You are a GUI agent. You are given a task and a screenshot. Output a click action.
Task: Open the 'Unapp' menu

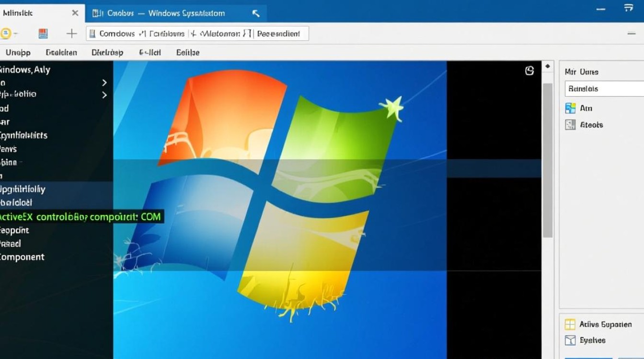pyautogui.click(x=18, y=52)
